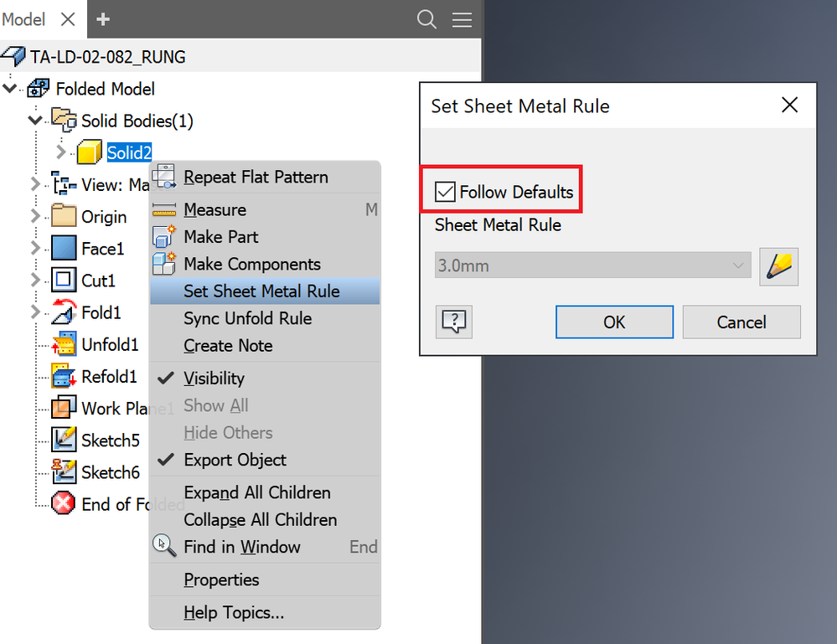837x644 pixels.
Task: Click Cancel in Set Sheet Metal Rule
Action: pyautogui.click(x=741, y=322)
